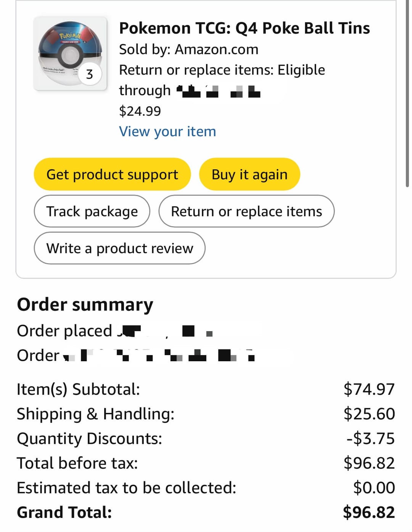This screenshot has height=532, width=412.
Task: Click the Get product support button
Action: pyautogui.click(x=112, y=174)
